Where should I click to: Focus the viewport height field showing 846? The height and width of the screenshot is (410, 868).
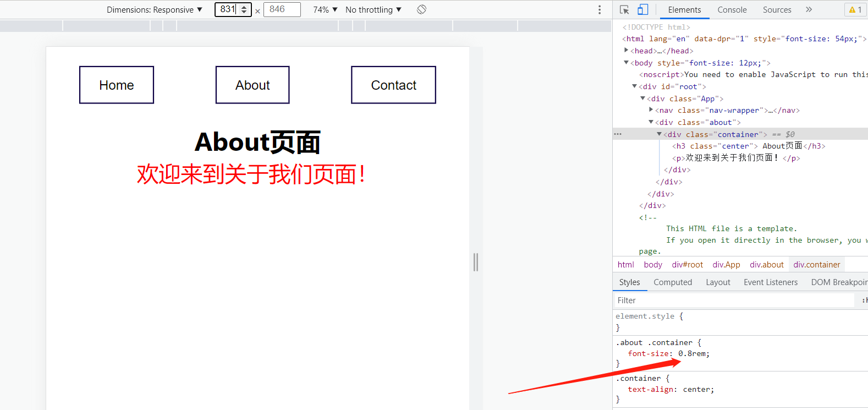click(x=282, y=9)
